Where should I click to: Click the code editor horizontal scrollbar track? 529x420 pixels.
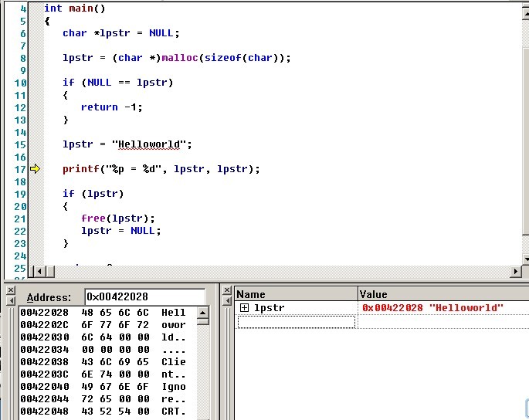point(278,271)
